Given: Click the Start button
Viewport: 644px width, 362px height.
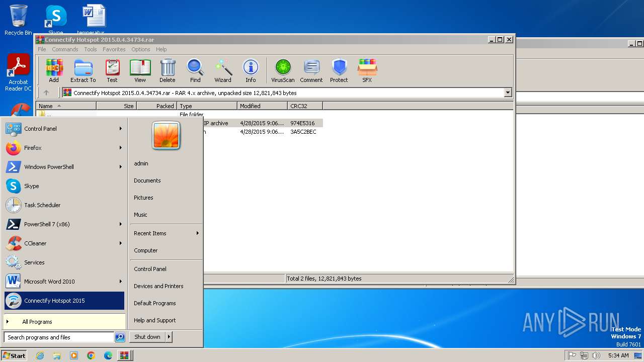Looking at the screenshot, I should [x=14, y=355].
